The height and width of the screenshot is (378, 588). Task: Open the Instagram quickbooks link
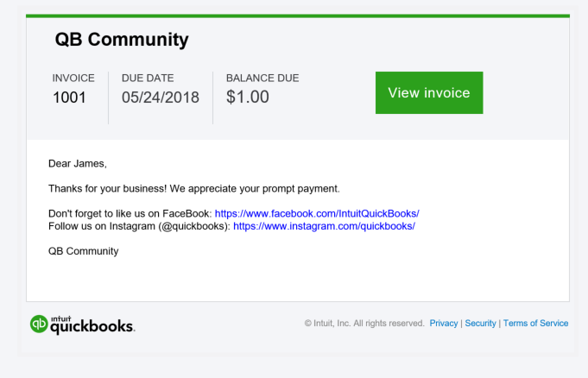click(324, 226)
